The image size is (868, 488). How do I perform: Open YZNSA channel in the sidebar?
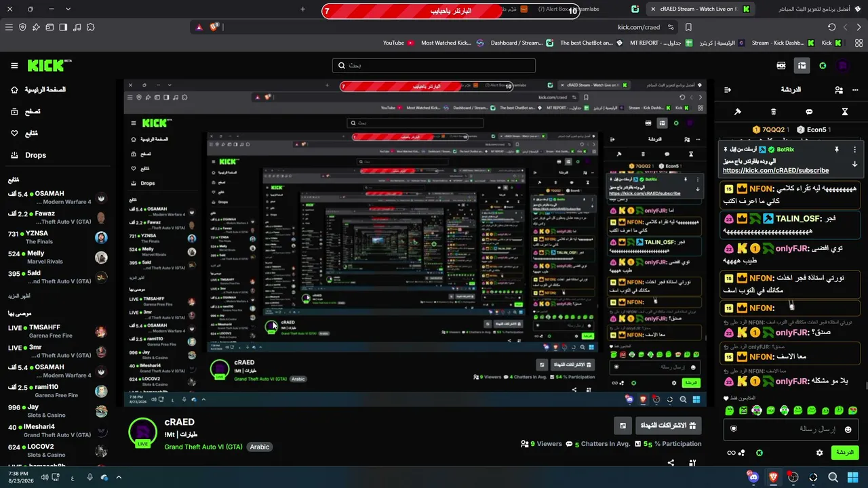[58, 237]
